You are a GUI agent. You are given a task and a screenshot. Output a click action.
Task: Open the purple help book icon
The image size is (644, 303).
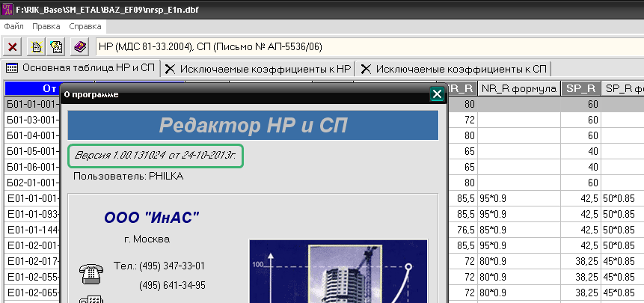coord(80,47)
